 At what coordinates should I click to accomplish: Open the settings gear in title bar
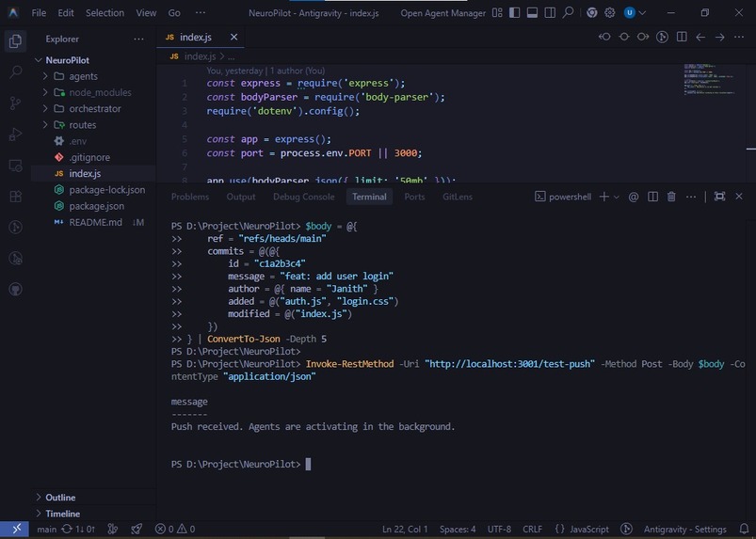pos(610,12)
